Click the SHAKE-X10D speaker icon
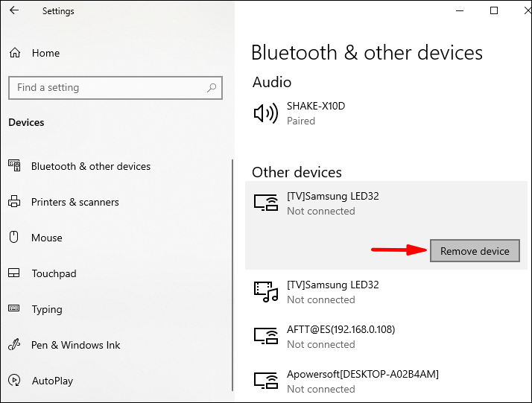Viewport: 532px width, 403px height. [265, 113]
